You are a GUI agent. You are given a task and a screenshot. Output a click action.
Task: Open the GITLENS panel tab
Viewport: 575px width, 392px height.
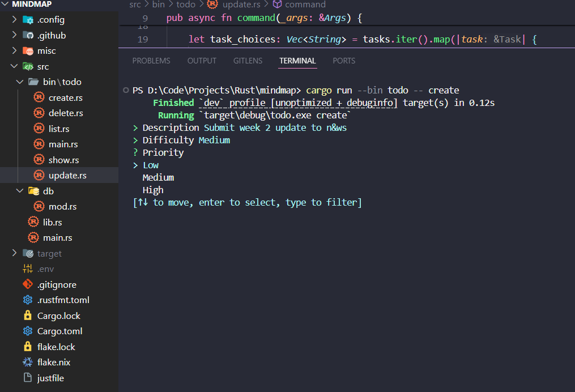tap(248, 61)
